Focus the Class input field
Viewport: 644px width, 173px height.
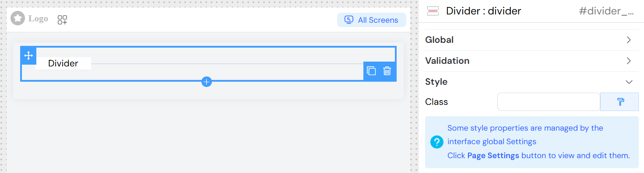click(549, 102)
